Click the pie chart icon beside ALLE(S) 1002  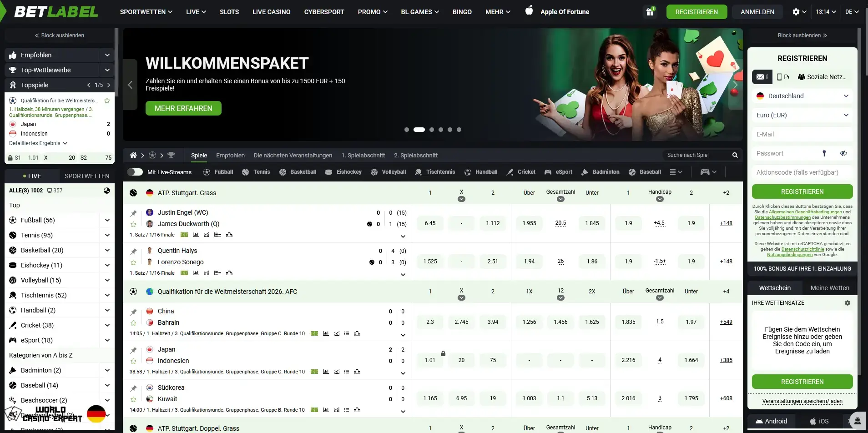107,191
